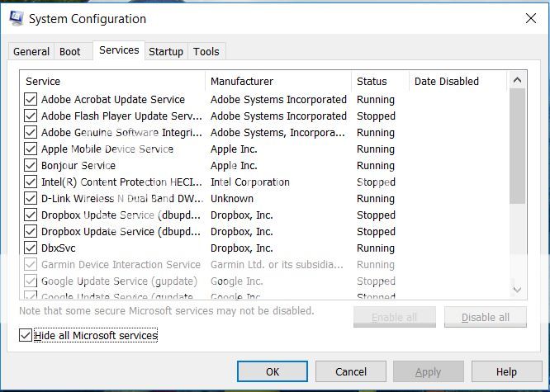Select the Apple Mobile Device Service name
550x392 pixels.
point(107,149)
